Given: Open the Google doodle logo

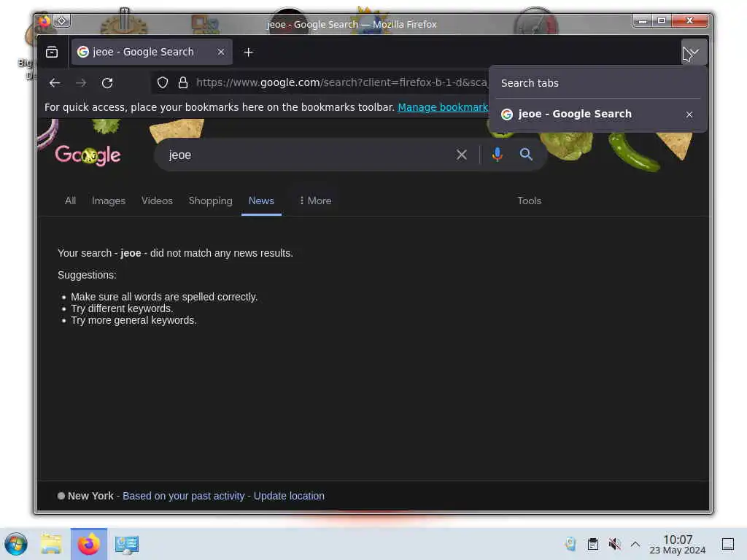Looking at the screenshot, I should (x=88, y=155).
